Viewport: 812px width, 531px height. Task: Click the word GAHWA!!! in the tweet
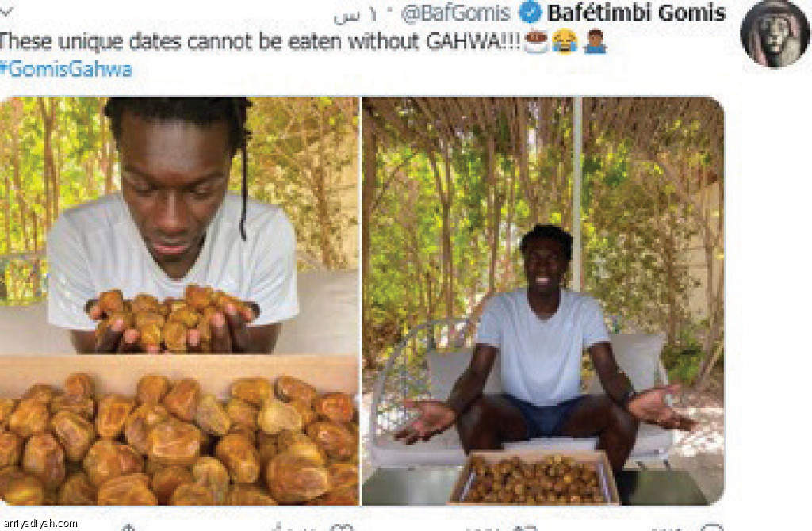473,43
